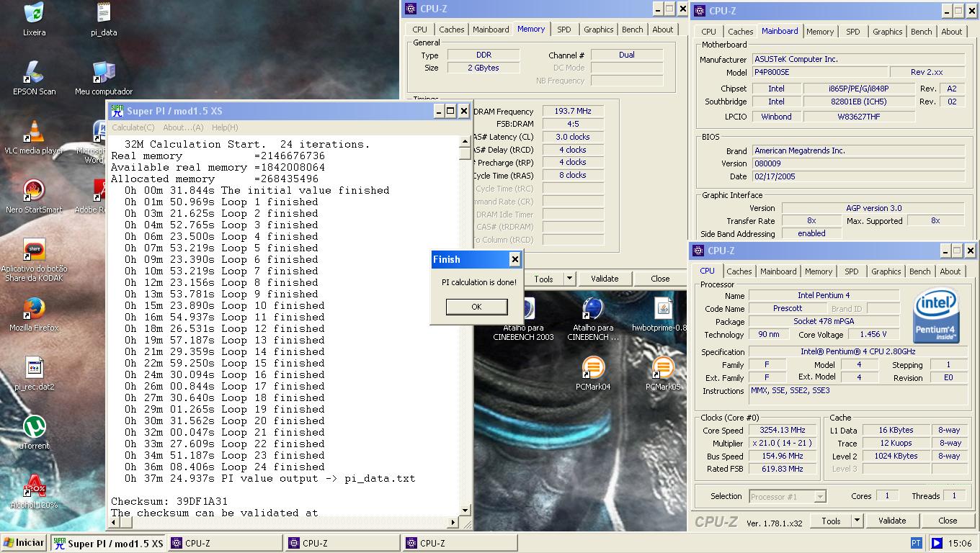Open the Calculate(C) menu in Super PI
This screenshot has width=980, height=553.
pos(133,127)
